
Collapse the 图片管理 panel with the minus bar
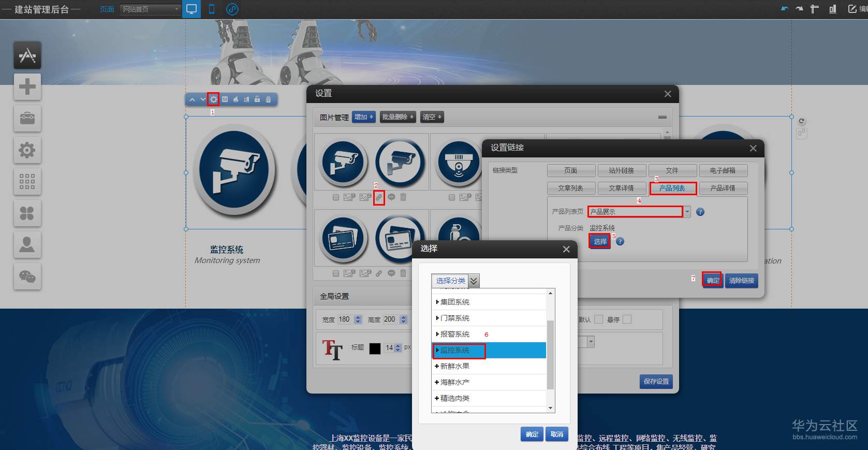(662, 117)
